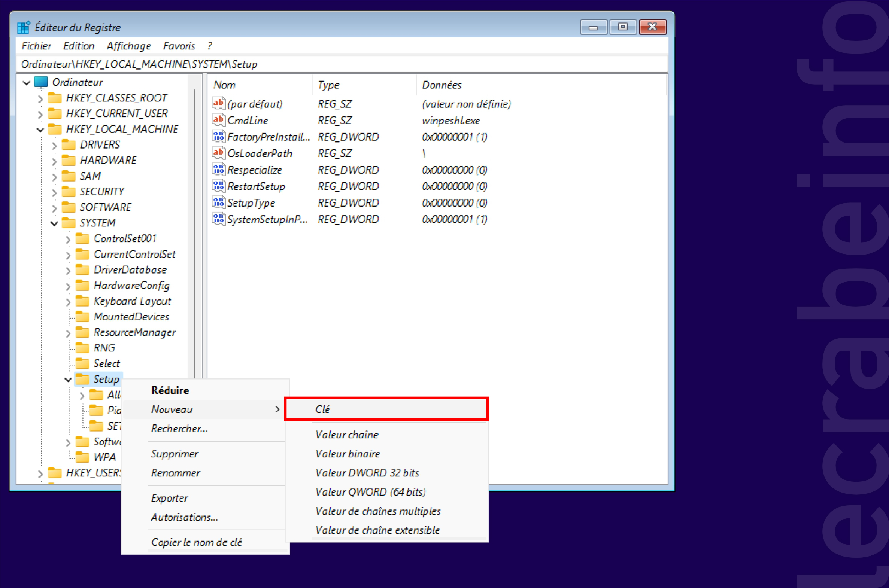The image size is (889, 588).
Task: Click Renommer in the context menu
Action: 176,472
